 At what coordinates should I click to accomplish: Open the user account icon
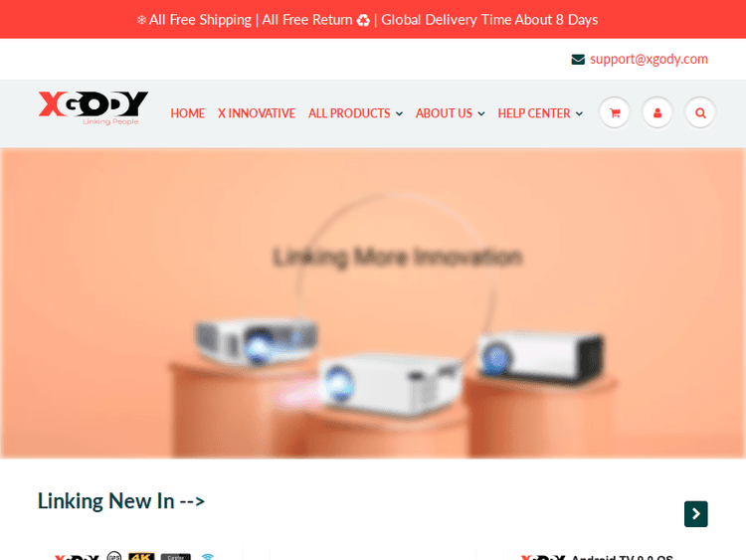tap(657, 112)
